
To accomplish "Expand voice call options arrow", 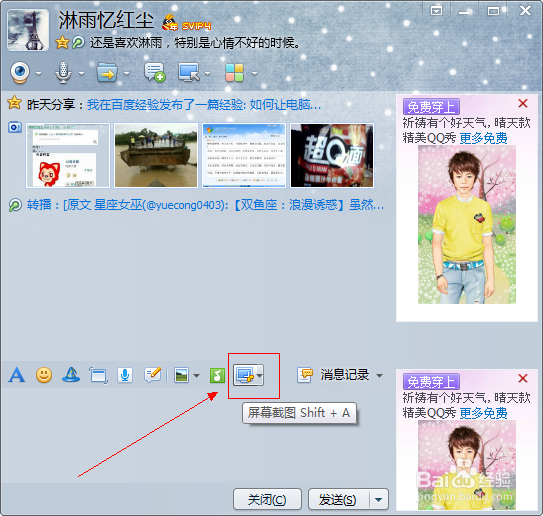I will coord(81,73).
